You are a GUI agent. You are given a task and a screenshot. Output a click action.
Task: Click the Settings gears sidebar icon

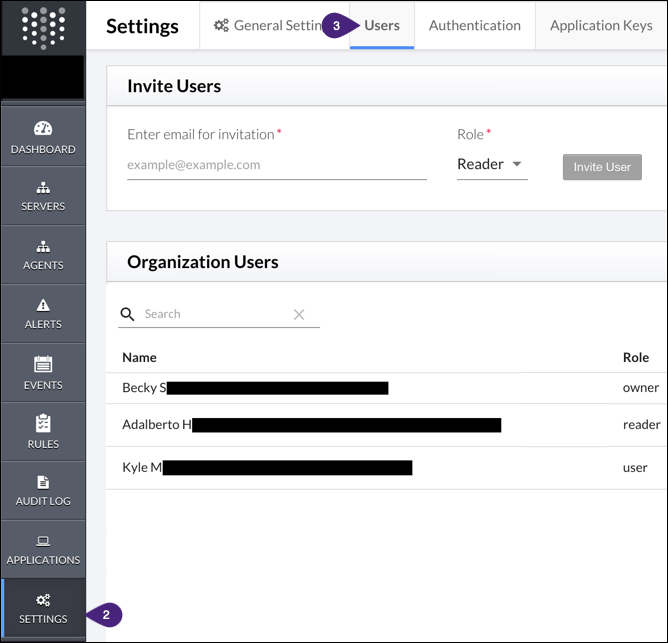pos(43,600)
